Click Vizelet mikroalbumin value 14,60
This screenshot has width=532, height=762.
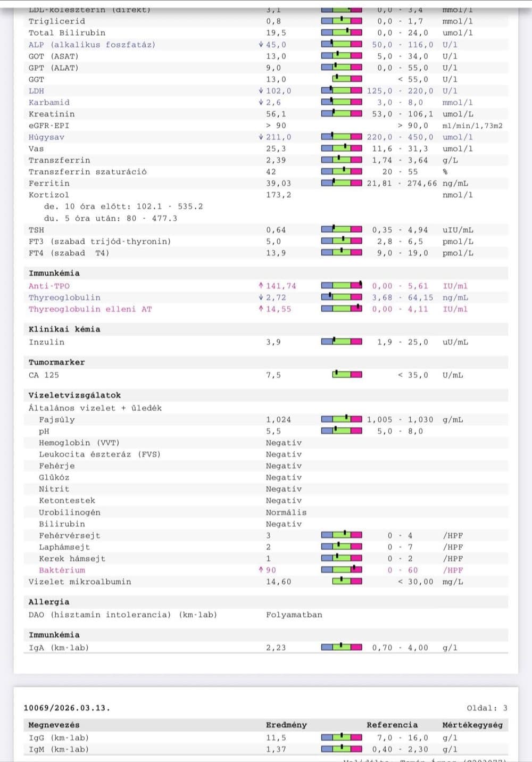[279, 582]
